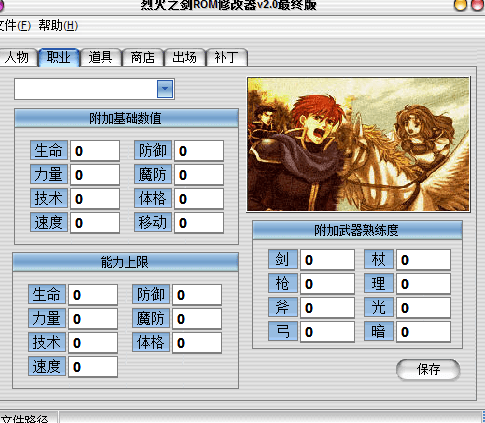Screen dimensions: 485x423
Task: Click the yellow minimize window button
Action: point(460,5)
